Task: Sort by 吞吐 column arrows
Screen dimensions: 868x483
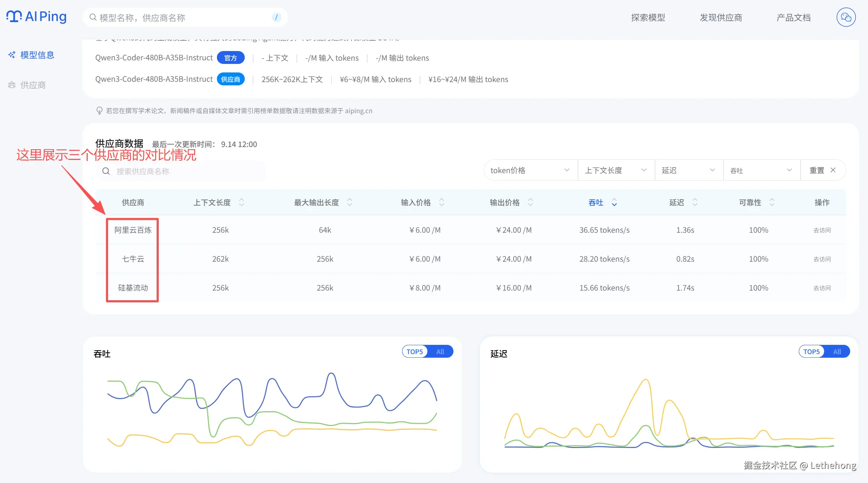Action: pos(614,202)
